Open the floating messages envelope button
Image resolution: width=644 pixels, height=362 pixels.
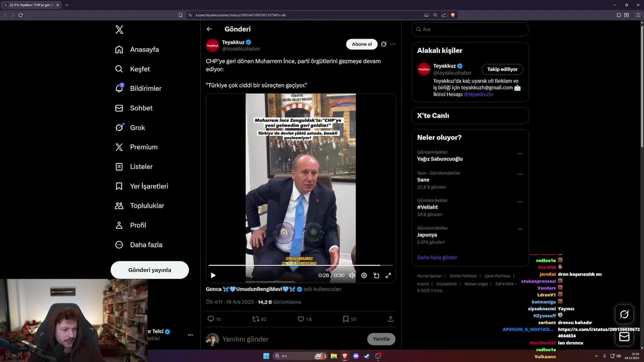click(624, 337)
